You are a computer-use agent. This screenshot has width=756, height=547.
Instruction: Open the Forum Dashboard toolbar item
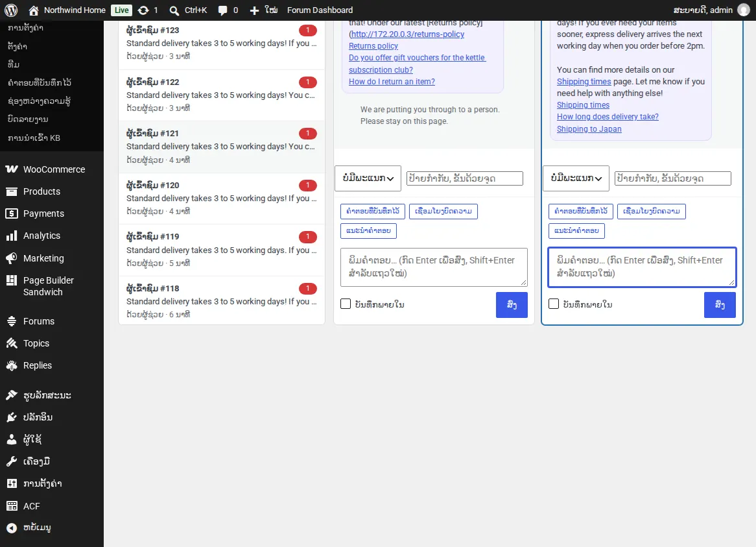tap(320, 10)
